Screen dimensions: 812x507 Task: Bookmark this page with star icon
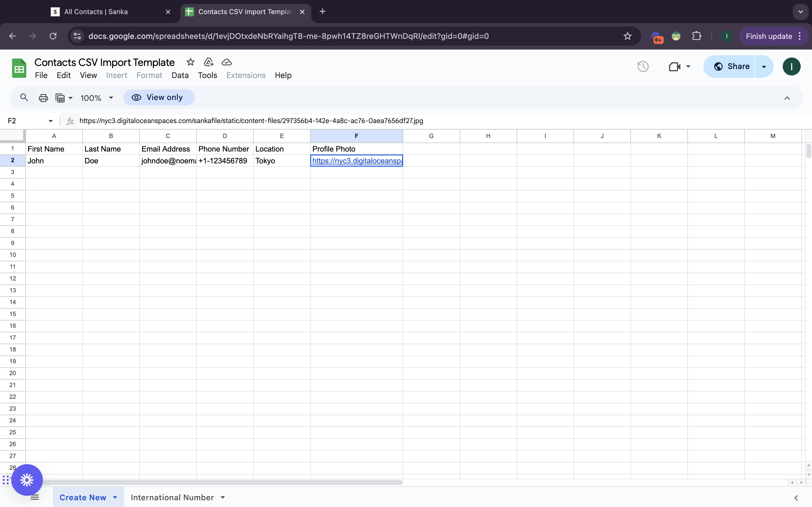point(627,36)
